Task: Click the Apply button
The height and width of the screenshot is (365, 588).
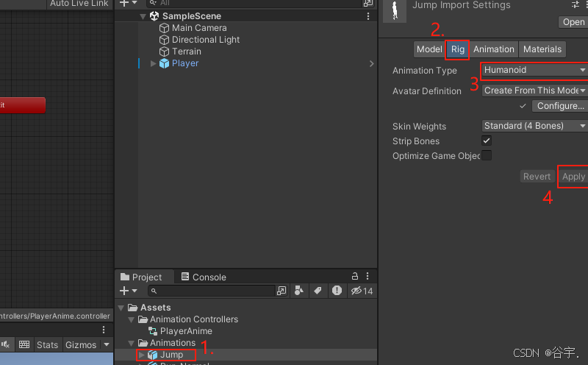Action: pos(573,177)
